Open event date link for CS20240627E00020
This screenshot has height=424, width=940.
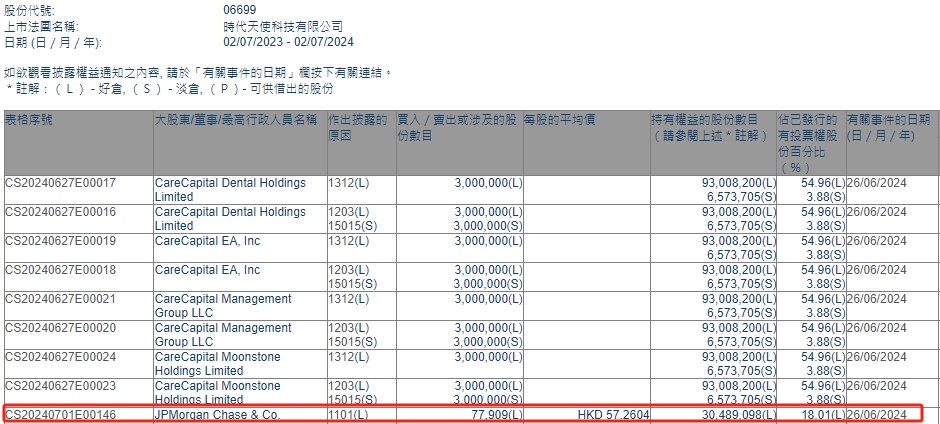pos(877,327)
